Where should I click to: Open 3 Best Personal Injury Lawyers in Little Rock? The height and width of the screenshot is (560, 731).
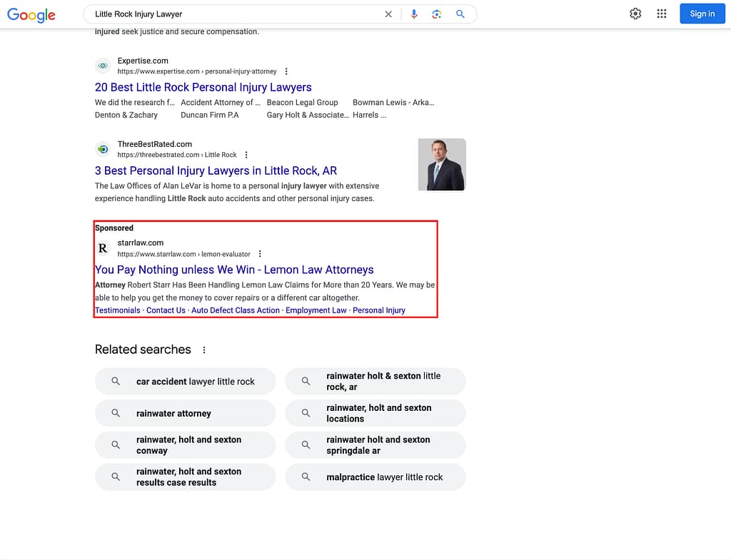(216, 170)
